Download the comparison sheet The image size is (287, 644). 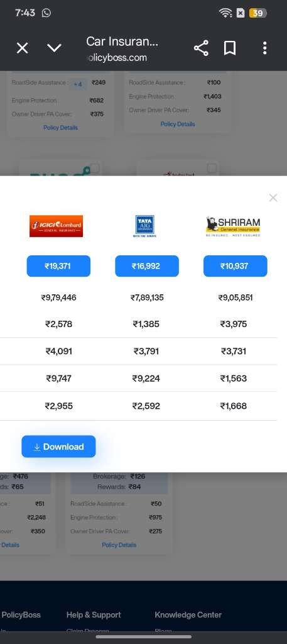point(58,447)
